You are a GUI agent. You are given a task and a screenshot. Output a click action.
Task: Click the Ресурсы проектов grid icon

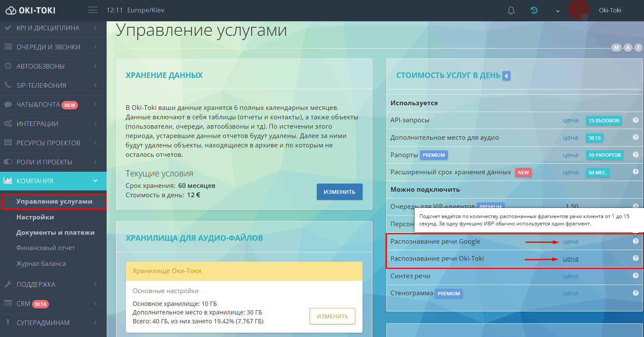[8, 143]
